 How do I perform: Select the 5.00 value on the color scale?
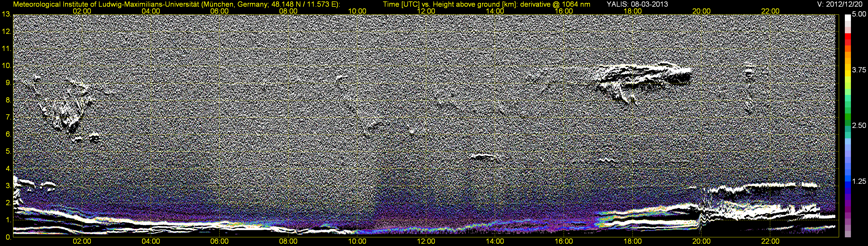point(858,14)
